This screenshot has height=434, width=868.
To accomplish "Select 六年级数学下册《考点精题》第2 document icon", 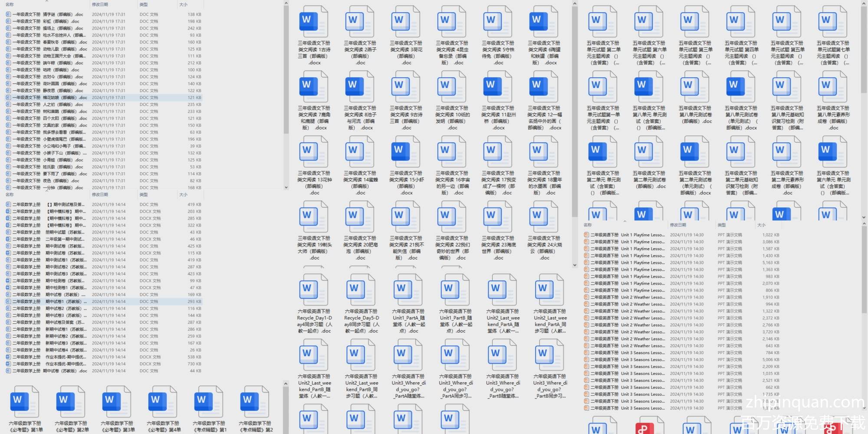I will tap(255, 401).
